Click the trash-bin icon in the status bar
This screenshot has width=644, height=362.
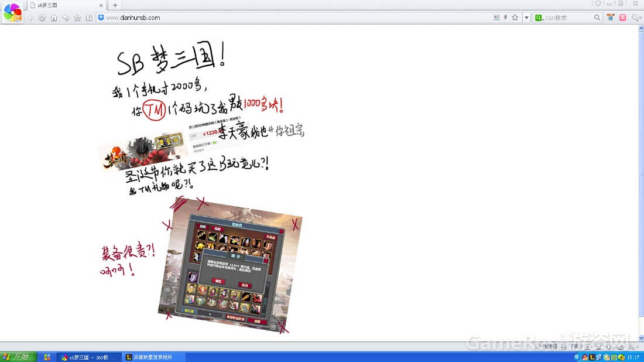[x=598, y=347]
